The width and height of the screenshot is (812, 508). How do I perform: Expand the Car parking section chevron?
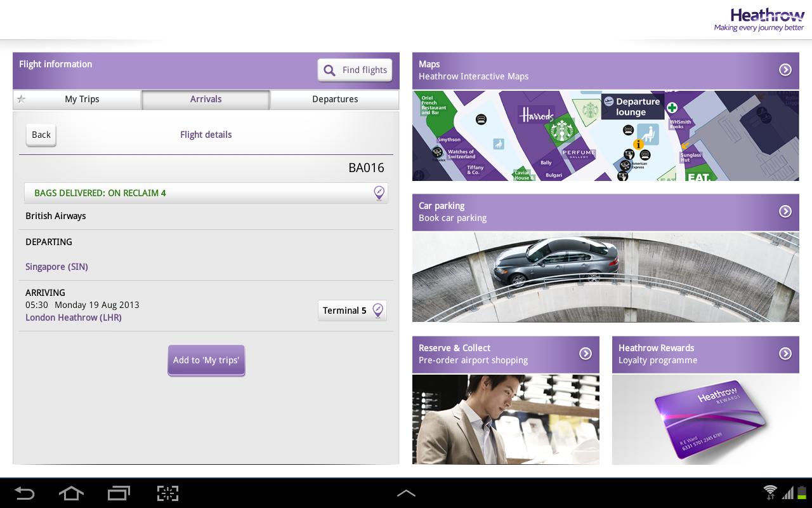point(785,211)
